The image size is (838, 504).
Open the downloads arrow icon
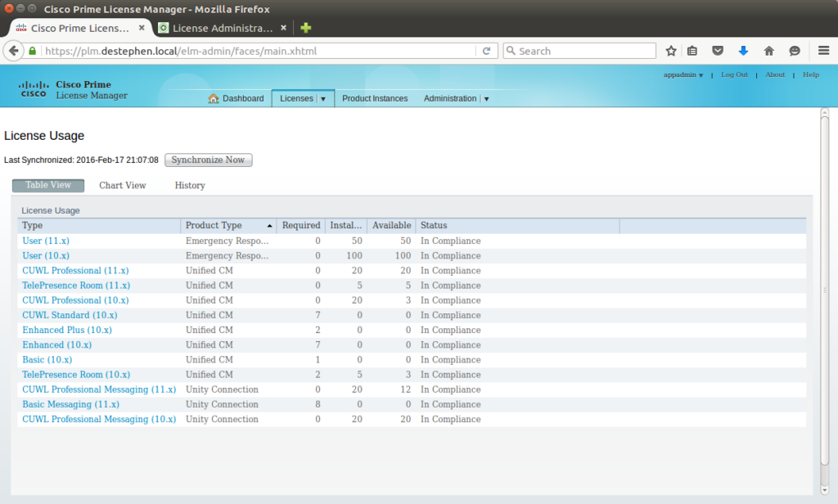pyautogui.click(x=743, y=51)
